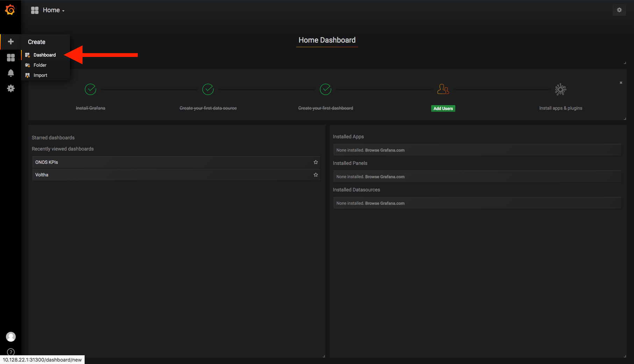Screen dimensions: 634x364
Task: Click the Create menu header
Action: [37, 42]
